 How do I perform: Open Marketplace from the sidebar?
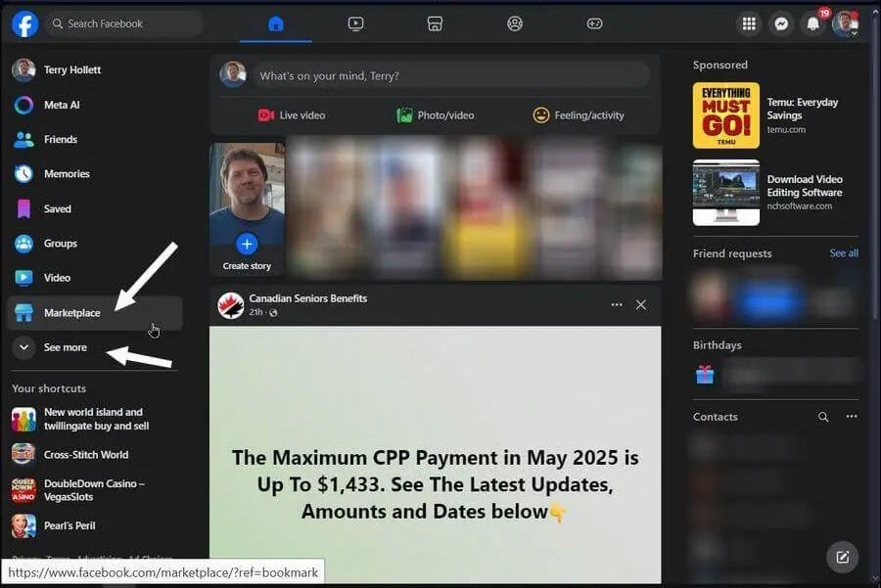(x=94, y=313)
